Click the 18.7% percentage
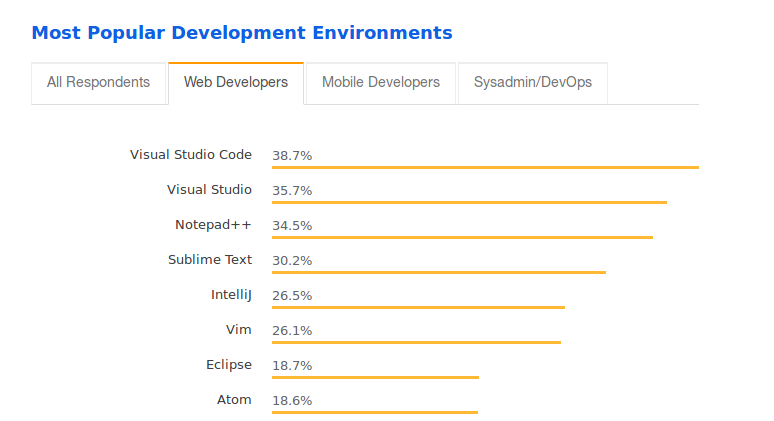Viewport: 774px width, 421px height. point(292,366)
